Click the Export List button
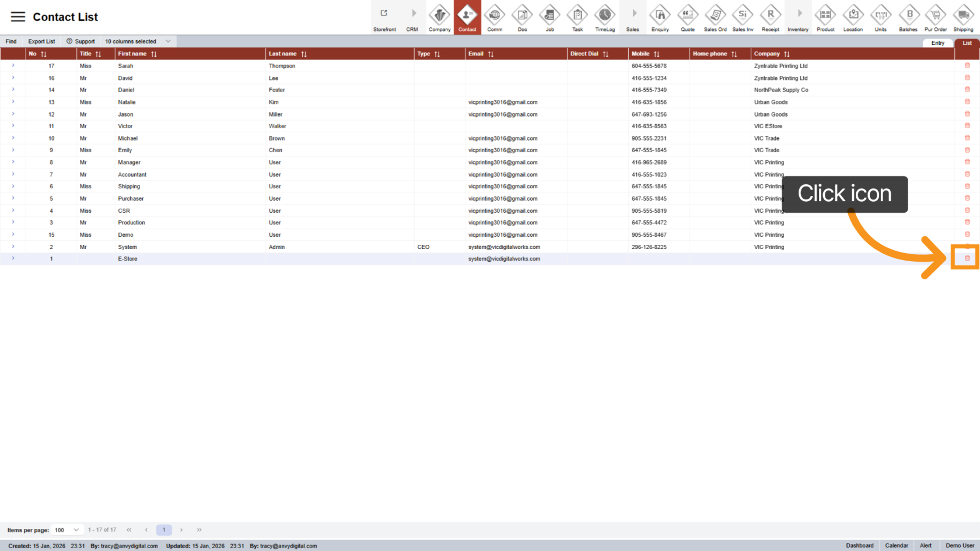 [41, 41]
